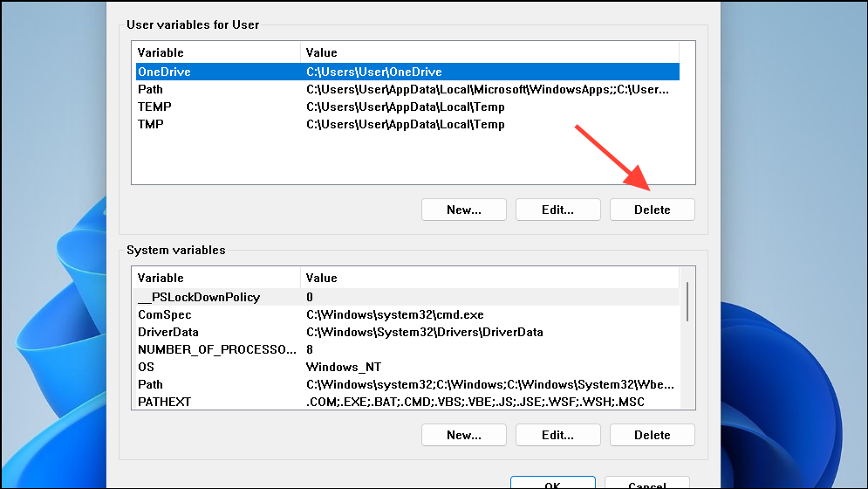
Task: Select the ComSpec system variable
Action: click(x=407, y=314)
